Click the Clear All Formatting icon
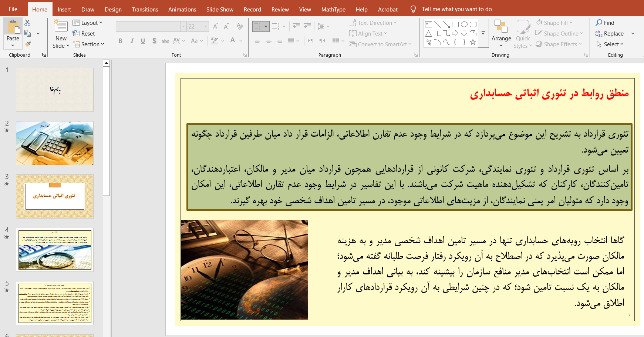 240,26
